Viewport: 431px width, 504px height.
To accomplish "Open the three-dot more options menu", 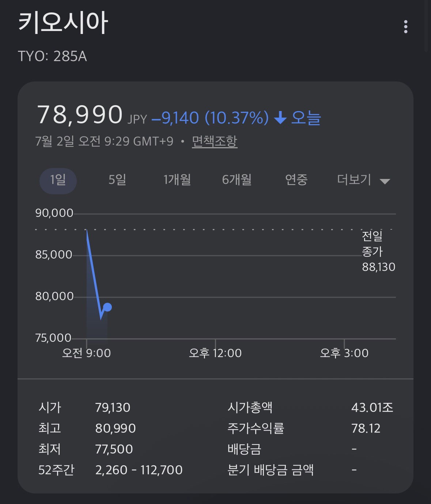I will [405, 27].
